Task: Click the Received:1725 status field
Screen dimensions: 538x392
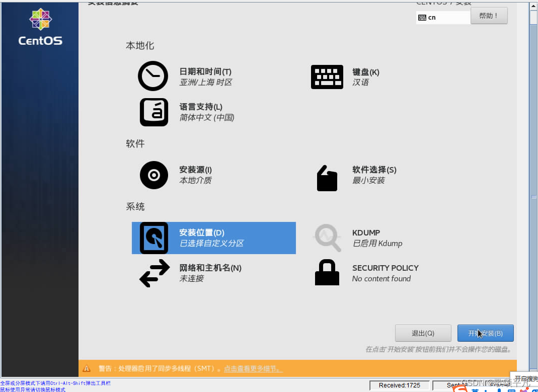Action: pyautogui.click(x=400, y=385)
